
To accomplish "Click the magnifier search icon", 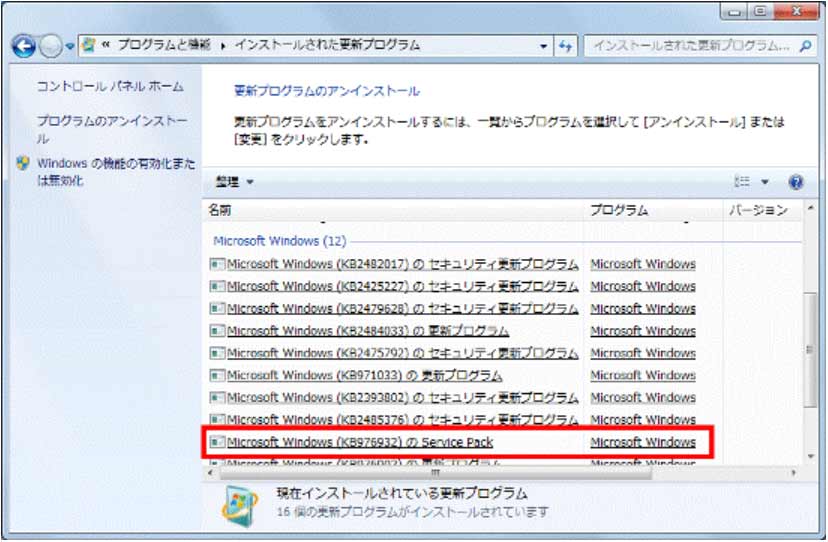I will click(805, 46).
